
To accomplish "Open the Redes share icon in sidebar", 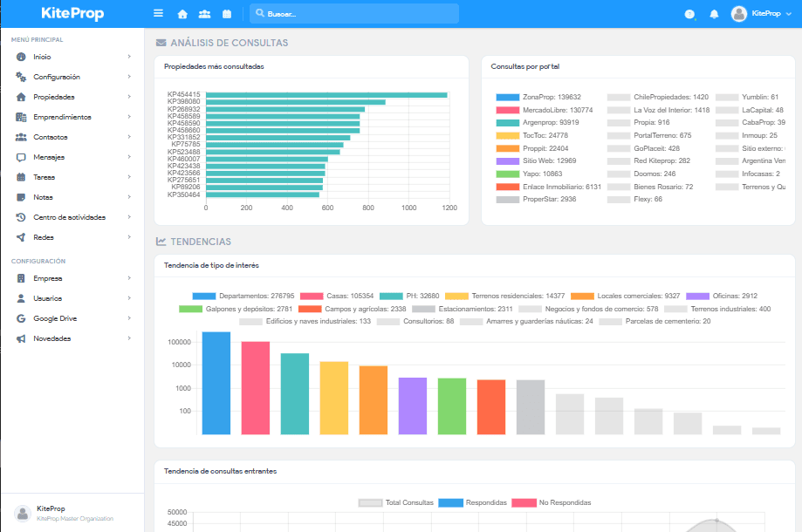I will tap(21, 237).
